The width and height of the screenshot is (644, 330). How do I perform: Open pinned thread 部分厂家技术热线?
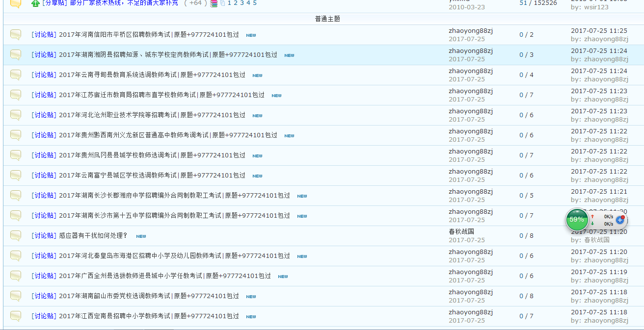point(124,3)
